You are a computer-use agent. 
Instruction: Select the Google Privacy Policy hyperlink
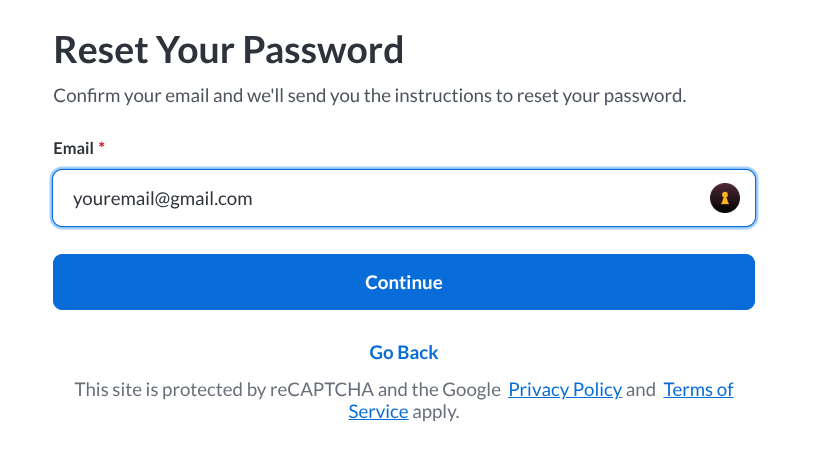point(565,390)
